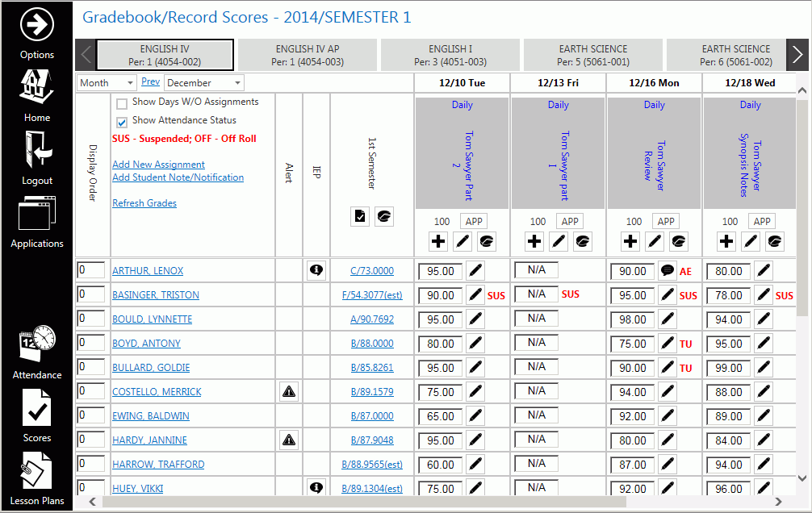The image size is (812, 513).
Task: Edit note for Arthur's 12/10 score of 95.00
Action: click(x=475, y=271)
